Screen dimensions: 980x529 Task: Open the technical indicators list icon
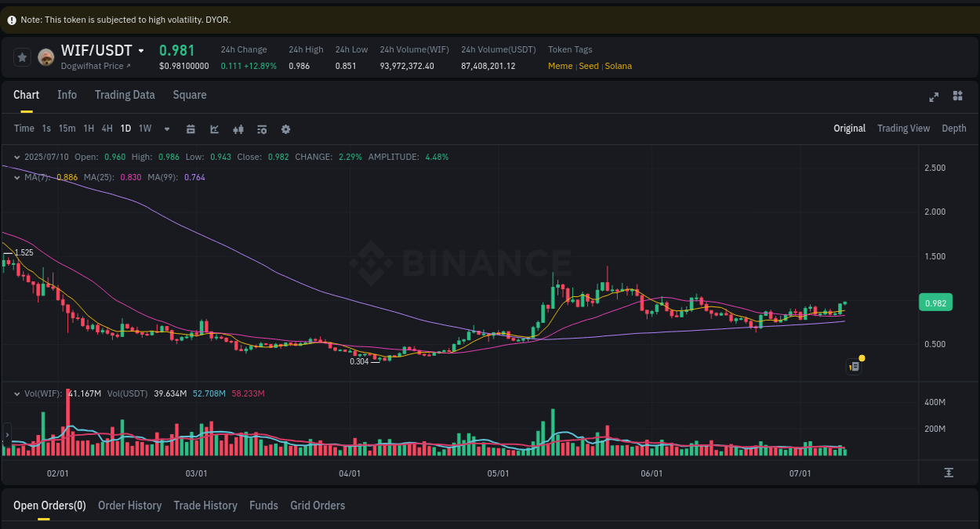pos(262,129)
